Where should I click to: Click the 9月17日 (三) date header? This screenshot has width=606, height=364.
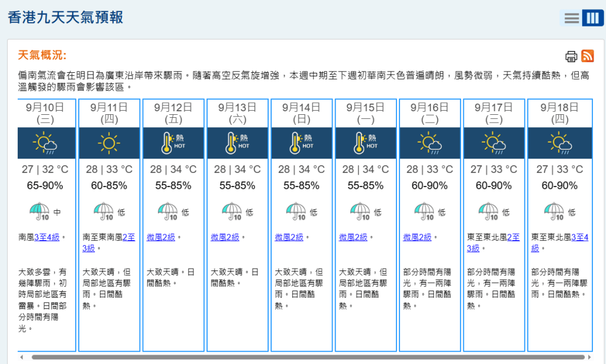pyautogui.click(x=494, y=113)
